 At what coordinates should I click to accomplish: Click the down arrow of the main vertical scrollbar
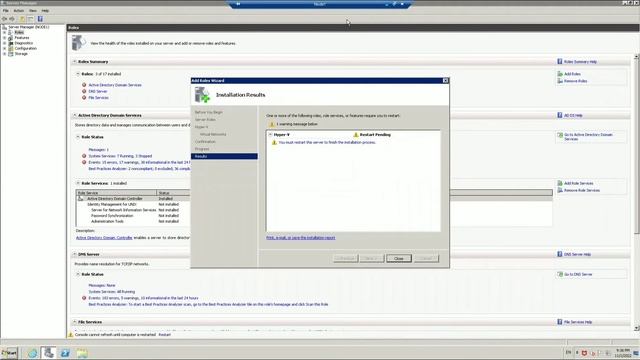tap(636, 328)
